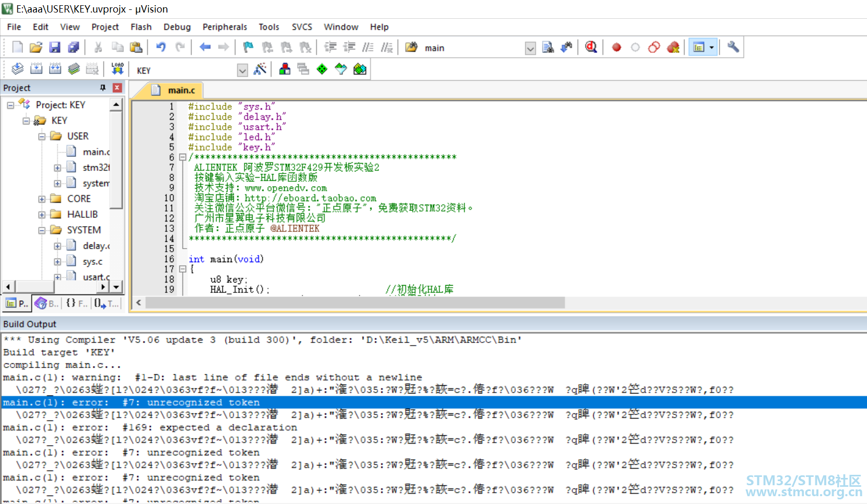Open the Flash menu
The image size is (867, 504).
tap(141, 27)
